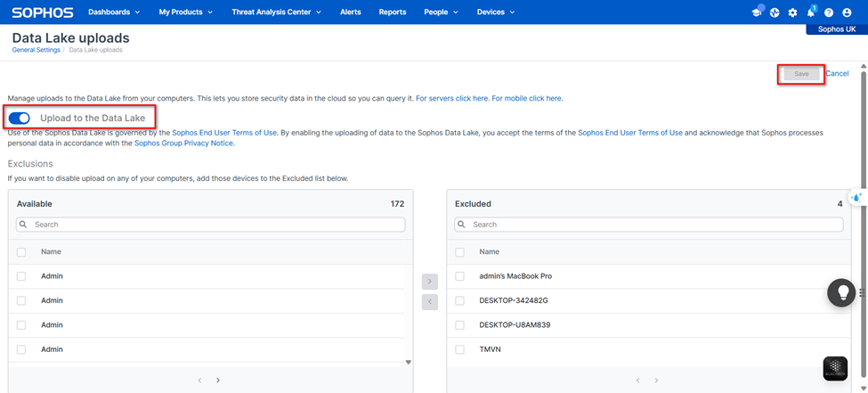The width and height of the screenshot is (868, 393).
Task: Open the user account profile icon
Action: (x=847, y=12)
